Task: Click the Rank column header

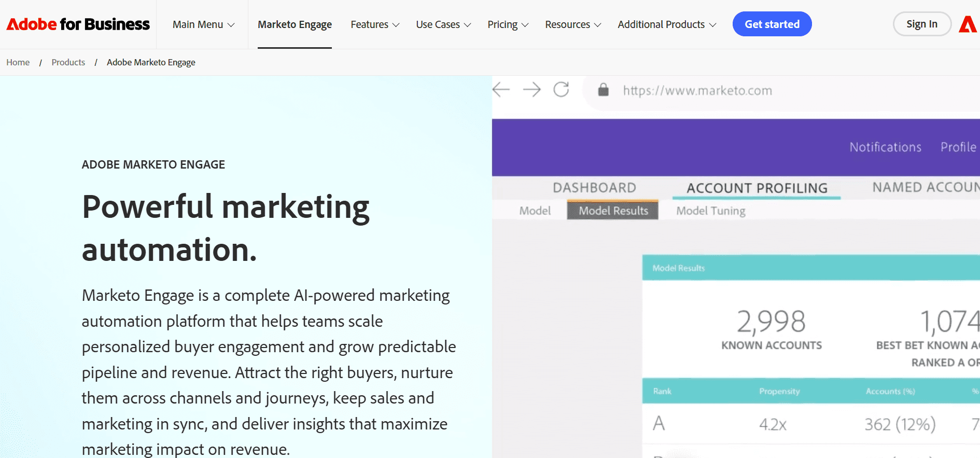Action: coord(662,391)
